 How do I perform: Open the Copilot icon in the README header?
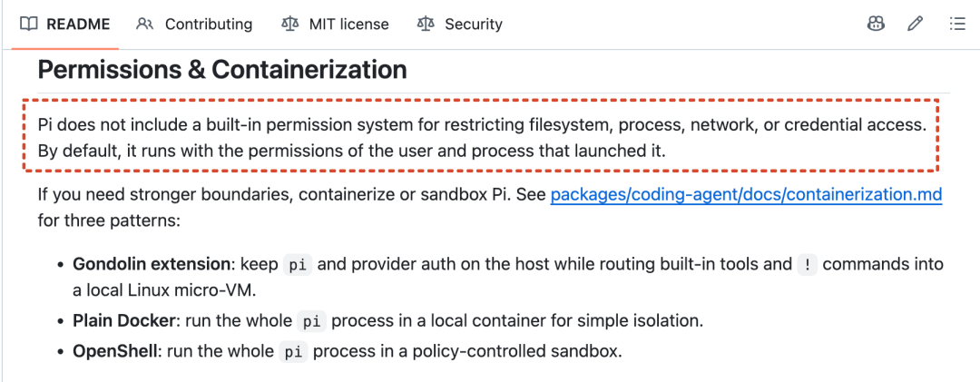tap(876, 24)
